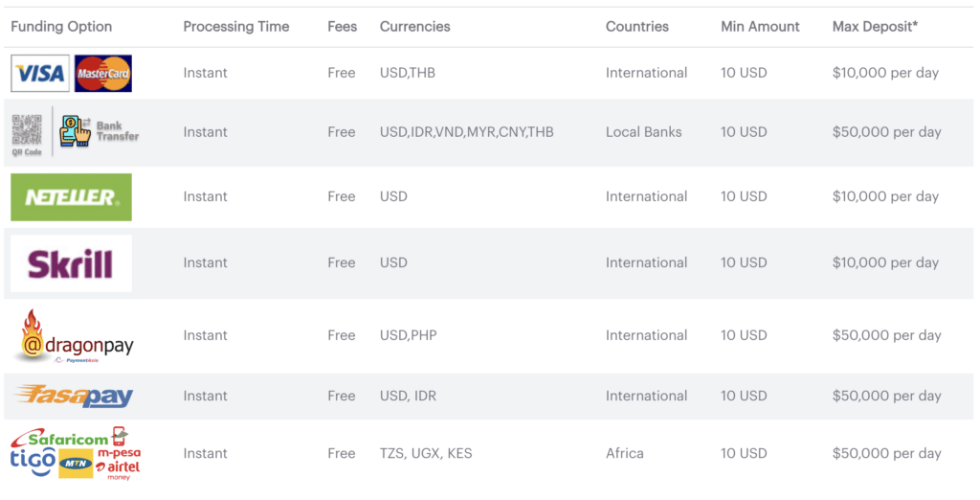The image size is (980, 500).
Task: Click the VISA card logo
Action: click(40, 74)
